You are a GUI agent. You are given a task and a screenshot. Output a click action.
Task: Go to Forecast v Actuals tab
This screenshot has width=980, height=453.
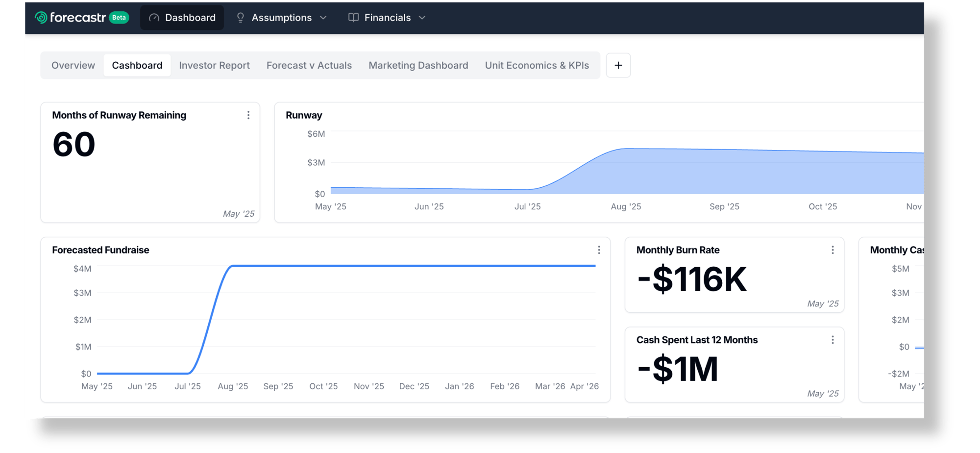(309, 65)
